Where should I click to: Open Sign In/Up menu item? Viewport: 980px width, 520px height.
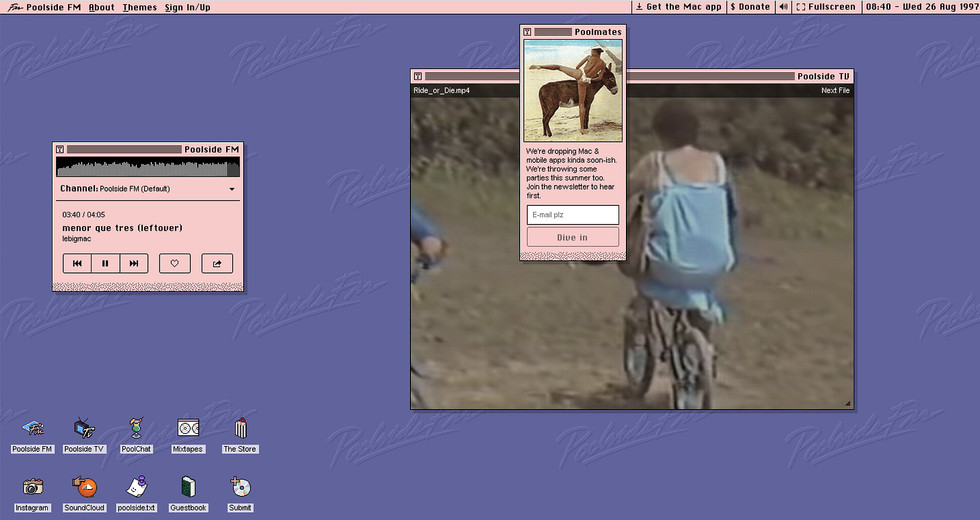[188, 7]
